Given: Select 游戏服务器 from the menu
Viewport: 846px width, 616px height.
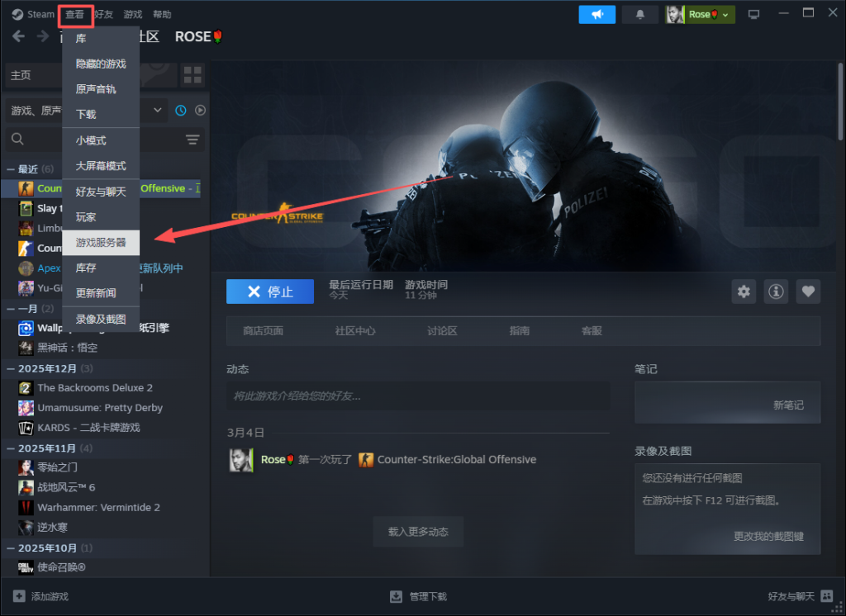Looking at the screenshot, I should coord(101,243).
